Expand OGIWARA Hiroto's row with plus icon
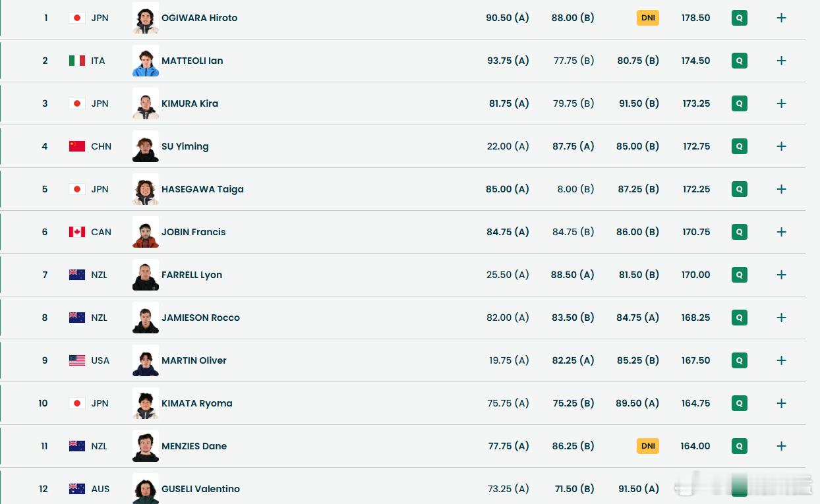This screenshot has width=820, height=504. coord(781,18)
